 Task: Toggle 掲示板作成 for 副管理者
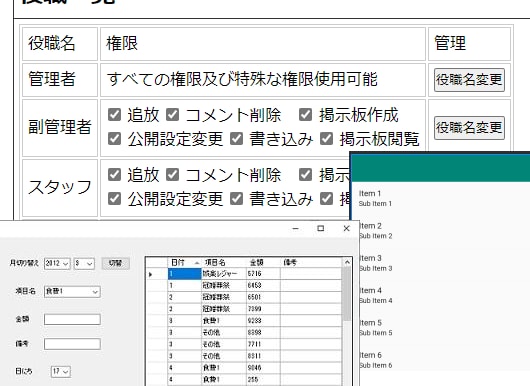pos(306,115)
